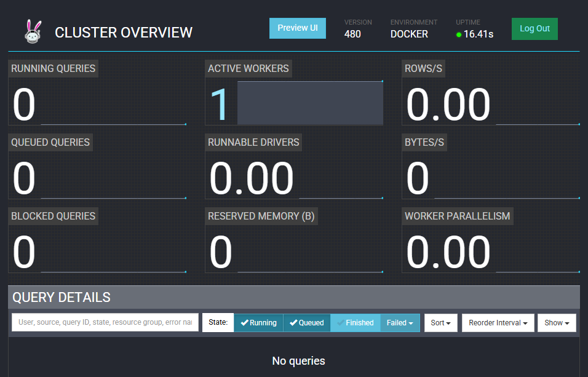Viewport: 588px width, 377px height.
Task: Select the uptime value 16.41s
Action: [479, 34]
